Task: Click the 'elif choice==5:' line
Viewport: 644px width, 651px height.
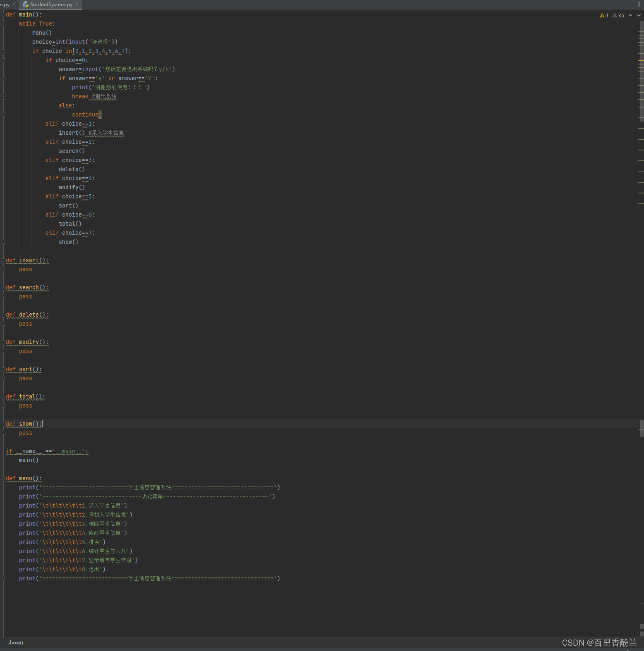Action: click(x=70, y=196)
